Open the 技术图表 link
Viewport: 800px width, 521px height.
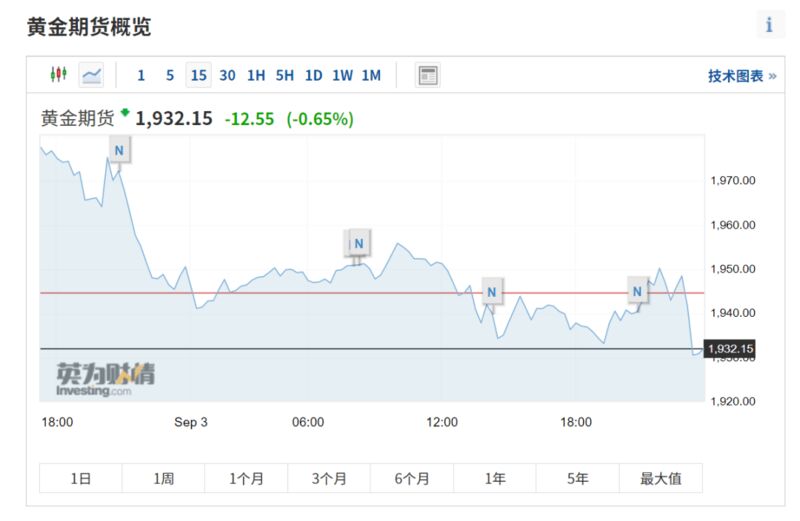[x=742, y=76]
